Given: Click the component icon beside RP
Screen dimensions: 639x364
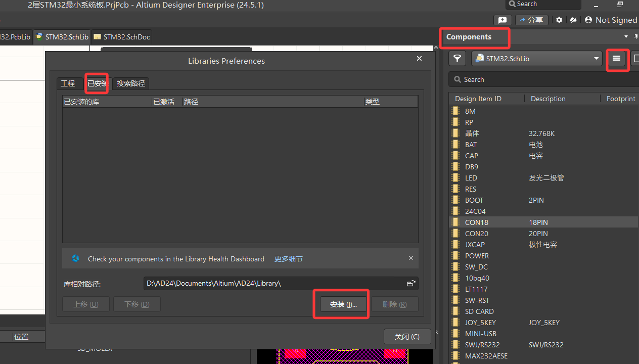Looking at the screenshot, I should (x=455, y=122).
